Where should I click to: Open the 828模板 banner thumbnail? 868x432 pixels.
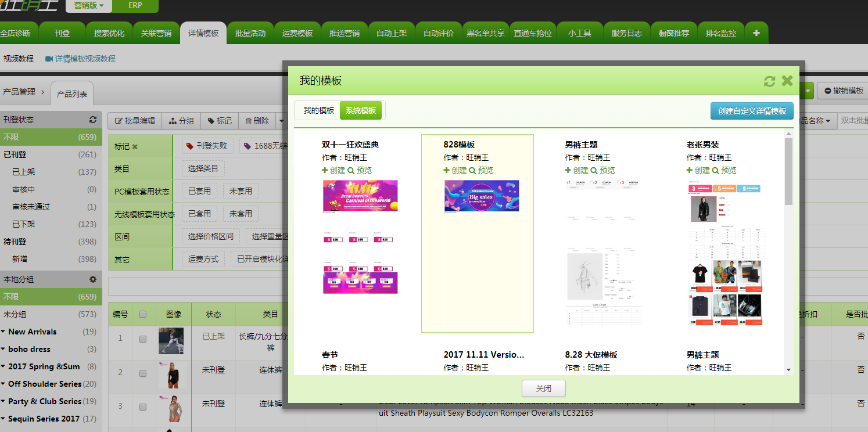482,197
